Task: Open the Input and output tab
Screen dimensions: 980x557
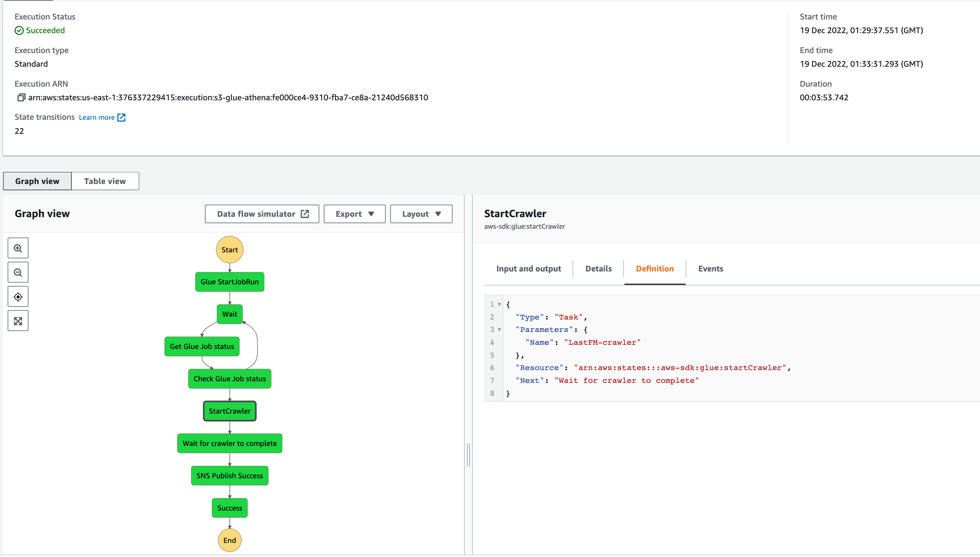Action: pyautogui.click(x=529, y=269)
